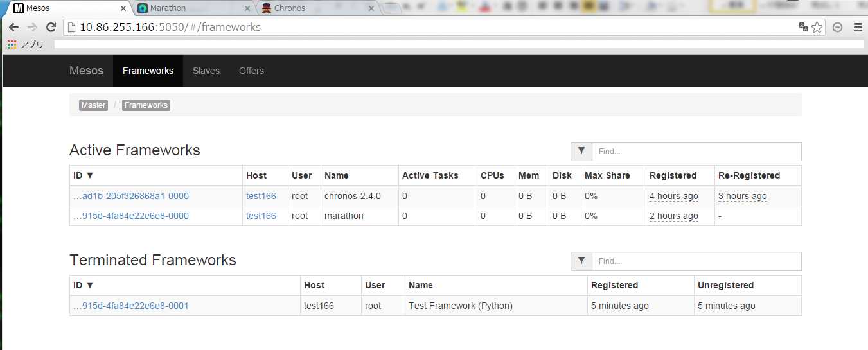The height and width of the screenshot is (350, 868).
Task: Open the Frameworks nav item
Action: (148, 71)
